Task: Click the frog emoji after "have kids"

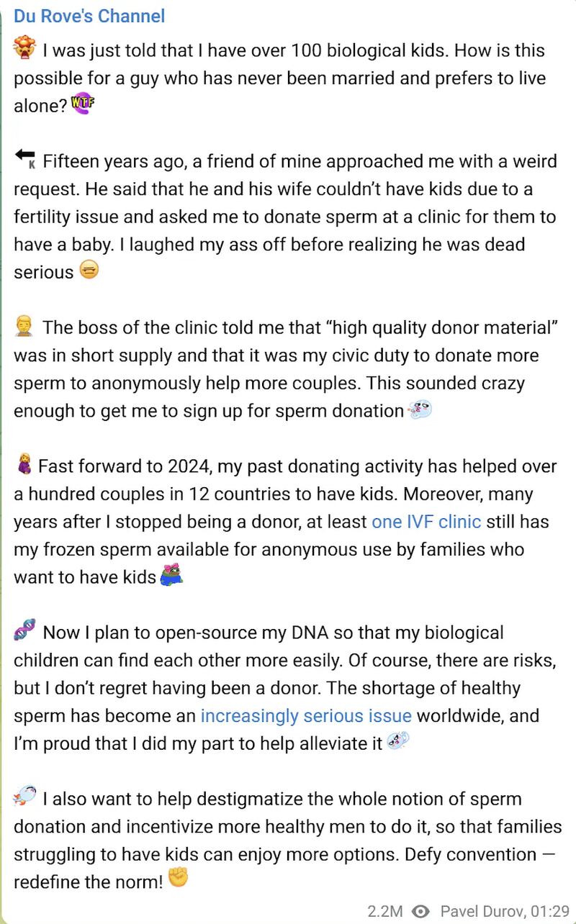Action: [171, 576]
